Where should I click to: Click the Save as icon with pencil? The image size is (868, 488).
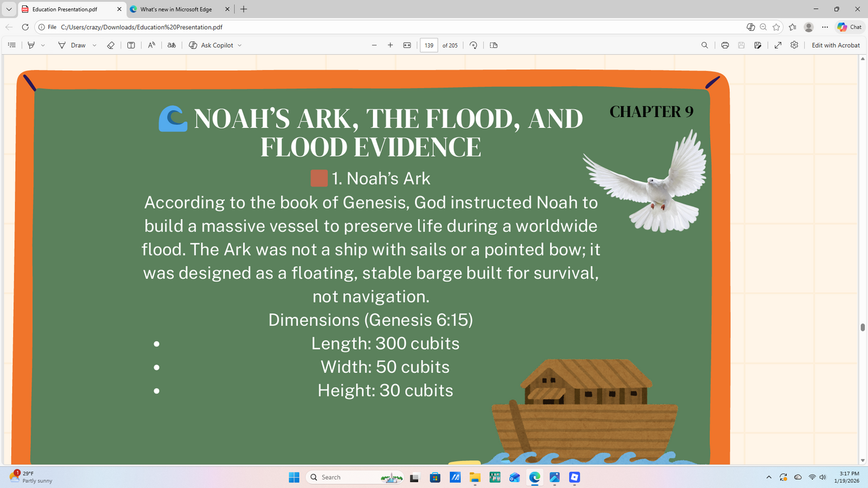(x=758, y=45)
